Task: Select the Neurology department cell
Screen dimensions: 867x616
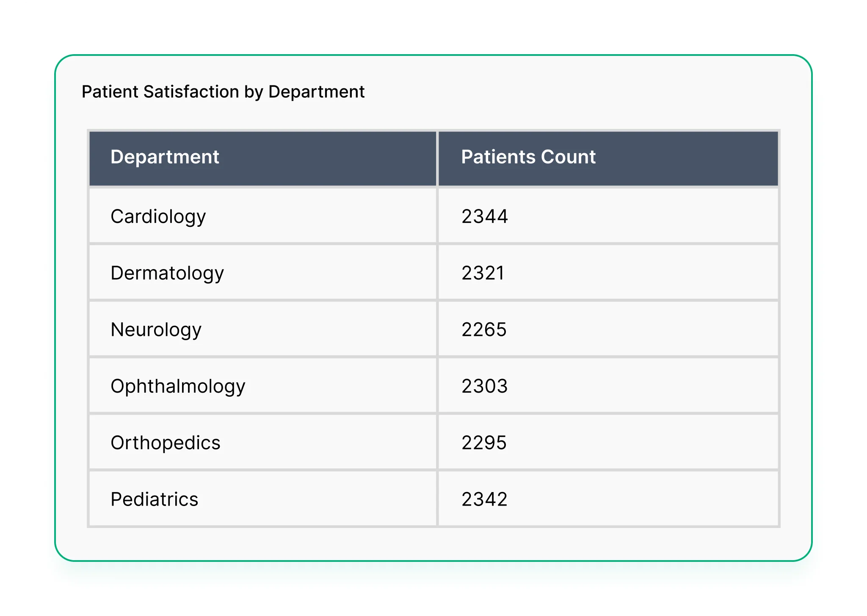Action: pos(156,330)
